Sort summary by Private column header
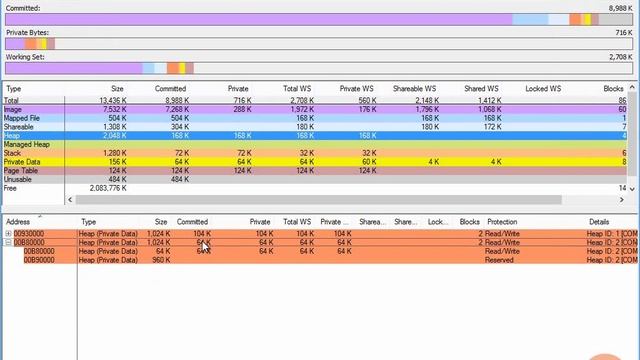 click(x=238, y=89)
